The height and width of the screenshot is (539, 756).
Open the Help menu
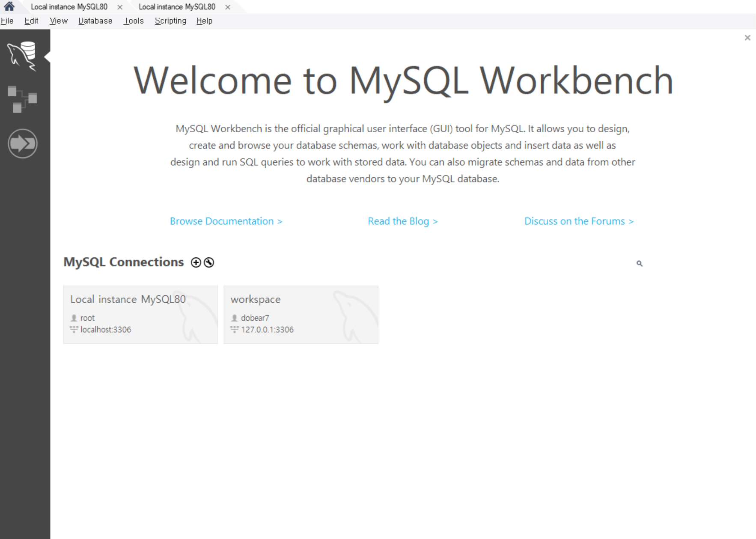pos(204,21)
